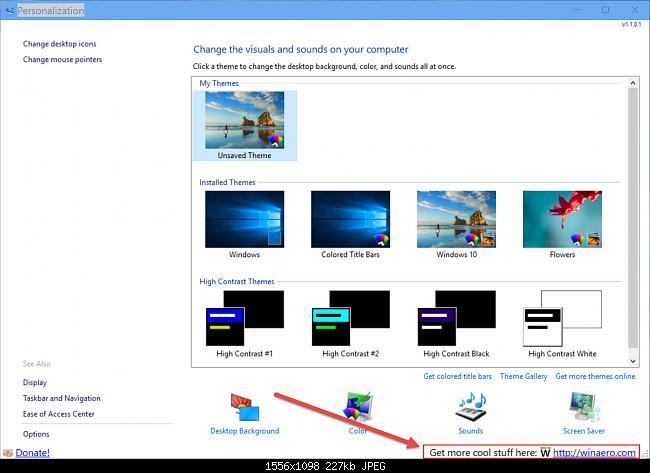Click the theme list scroll down arrow

(633, 361)
